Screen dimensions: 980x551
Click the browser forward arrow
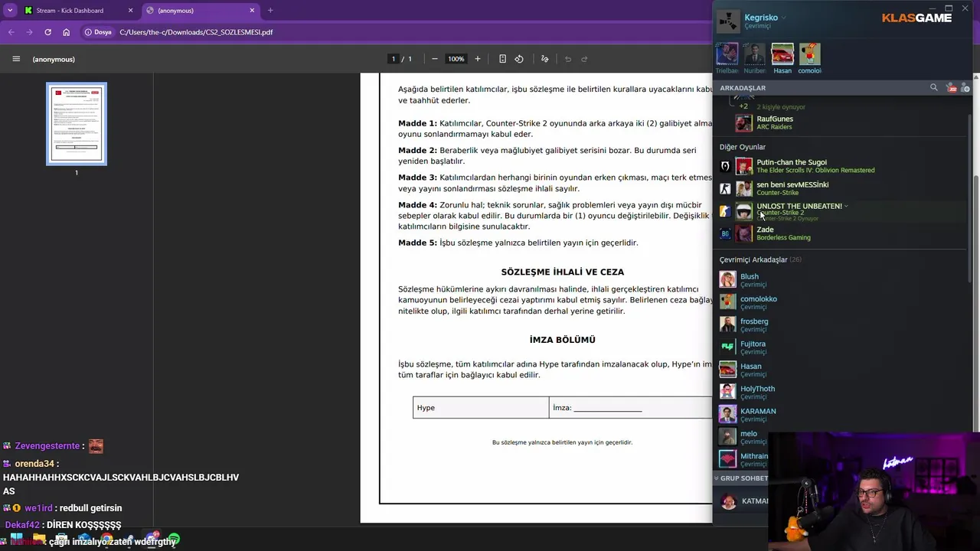click(29, 32)
